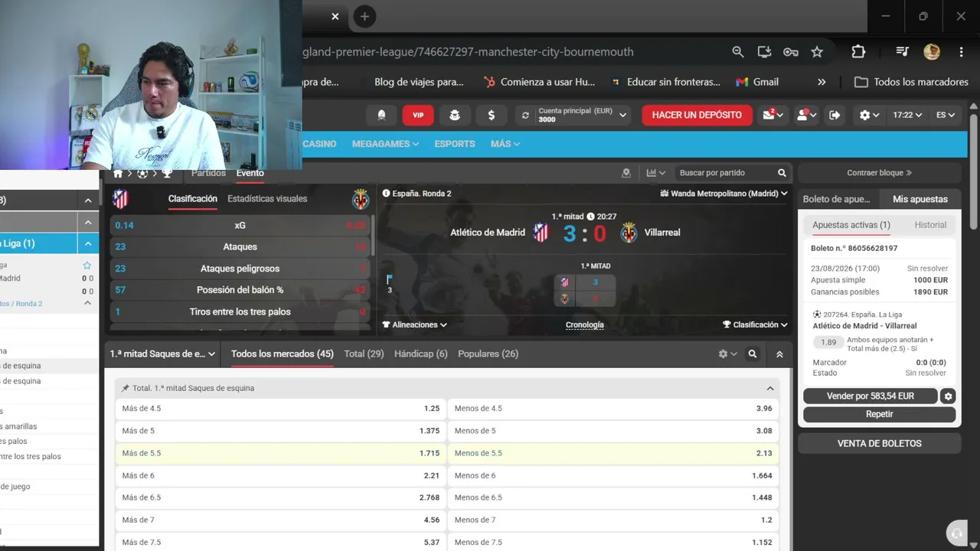Viewport: 980px width, 551px height.
Task: Click the logout arrow icon
Action: 835,115
